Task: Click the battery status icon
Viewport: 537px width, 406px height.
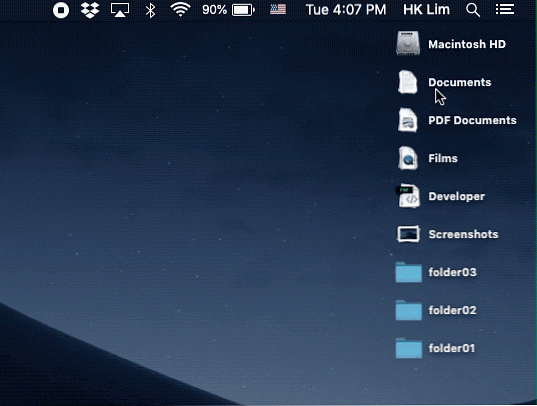Action: pyautogui.click(x=243, y=10)
